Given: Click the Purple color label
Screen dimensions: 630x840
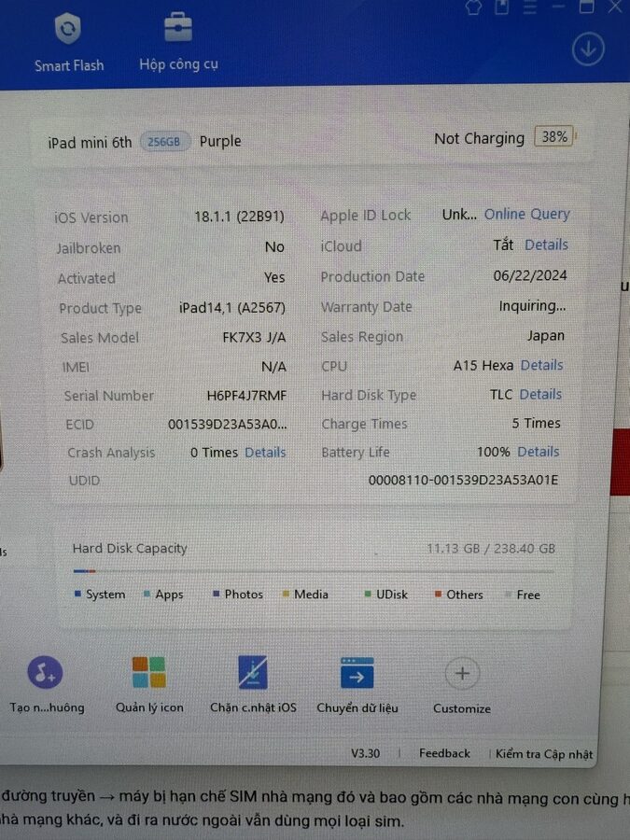Looking at the screenshot, I should coord(220,142).
